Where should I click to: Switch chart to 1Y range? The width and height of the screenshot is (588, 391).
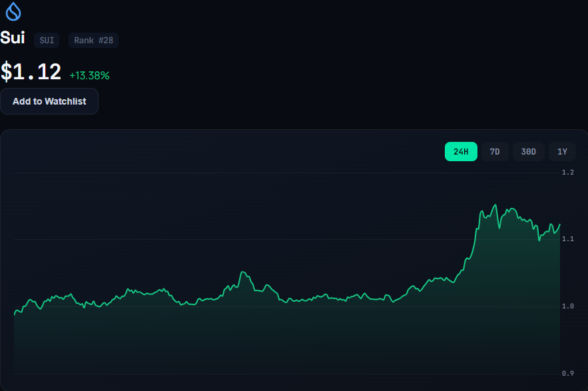pos(562,152)
